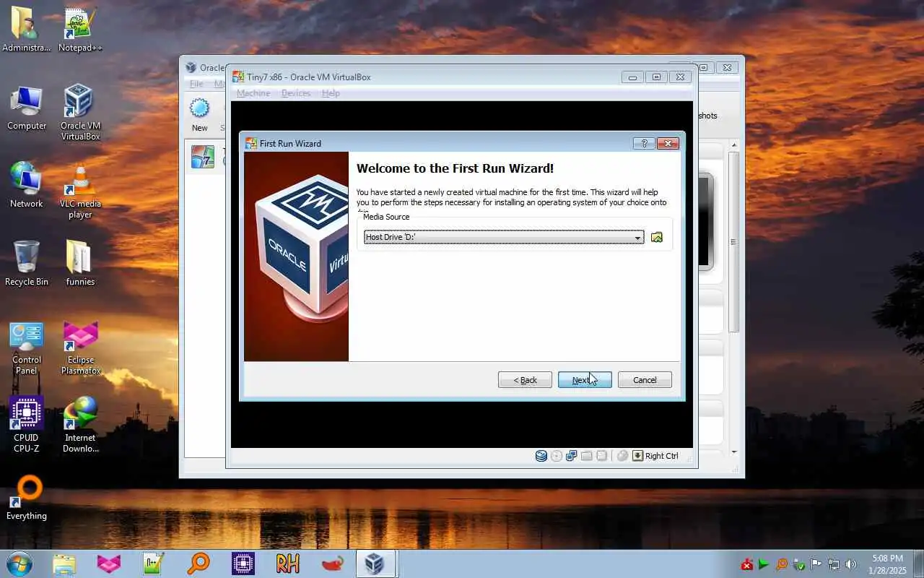924x578 pixels.
Task: Click the keyboard capture arrow icon
Action: 637,456
